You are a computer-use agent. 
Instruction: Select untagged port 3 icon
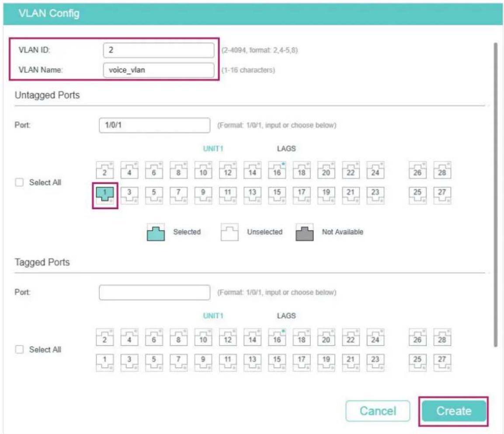(x=129, y=195)
